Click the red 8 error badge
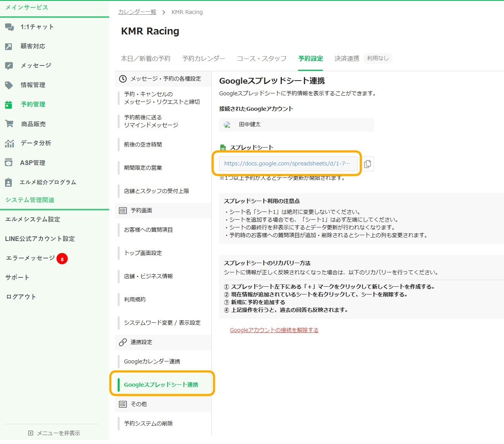This screenshot has height=444, width=504. click(x=62, y=259)
